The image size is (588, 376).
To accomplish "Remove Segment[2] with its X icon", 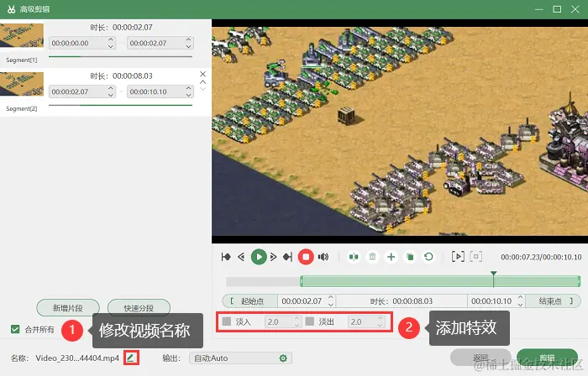I will pos(203,74).
